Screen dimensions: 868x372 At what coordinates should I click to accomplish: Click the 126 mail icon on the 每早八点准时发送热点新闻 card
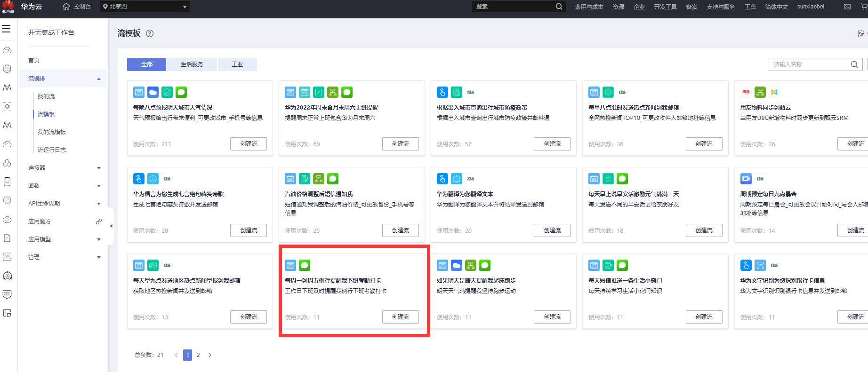pyautogui.click(x=622, y=92)
